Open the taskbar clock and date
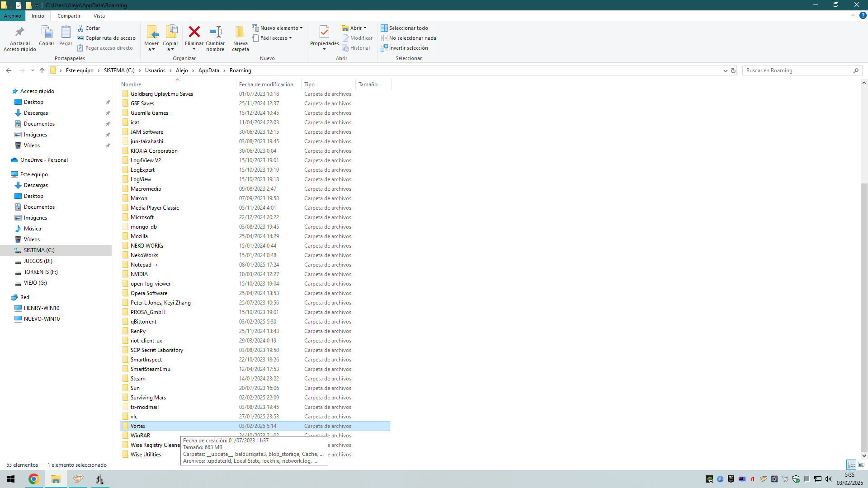 (x=849, y=479)
